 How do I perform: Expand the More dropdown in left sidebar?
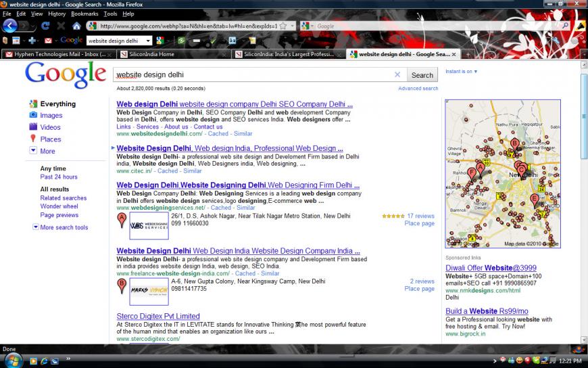(33, 151)
